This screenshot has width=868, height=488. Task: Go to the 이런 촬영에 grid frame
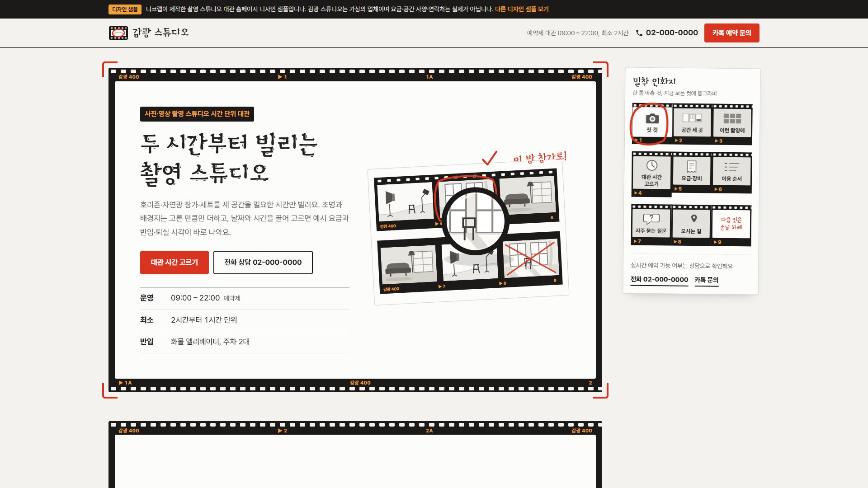(732, 124)
